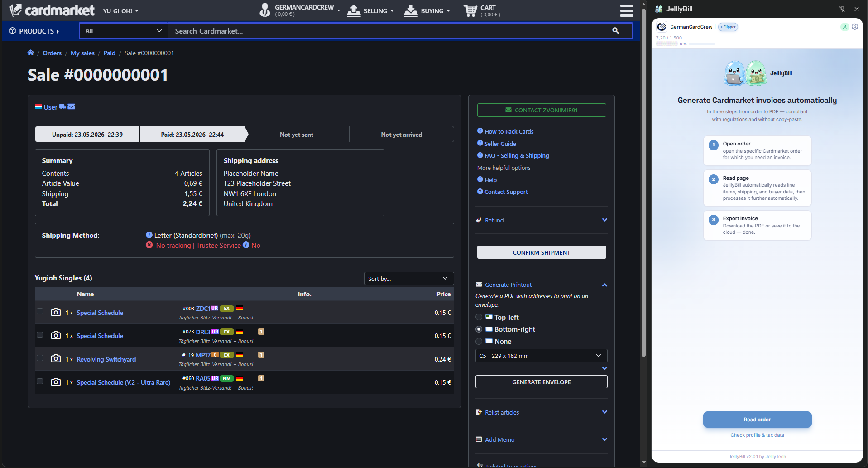This screenshot has height=468, width=868.
Task: Open the shopping cart icon
Action: tap(470, 10)
